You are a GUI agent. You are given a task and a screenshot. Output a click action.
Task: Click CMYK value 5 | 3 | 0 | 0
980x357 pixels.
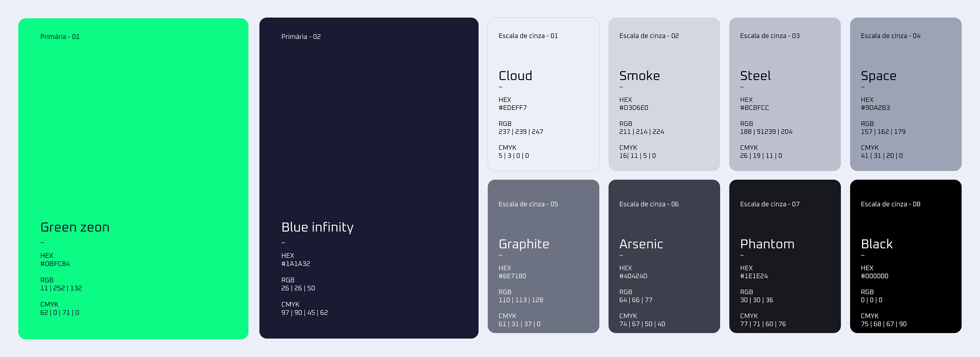(514, 156)
